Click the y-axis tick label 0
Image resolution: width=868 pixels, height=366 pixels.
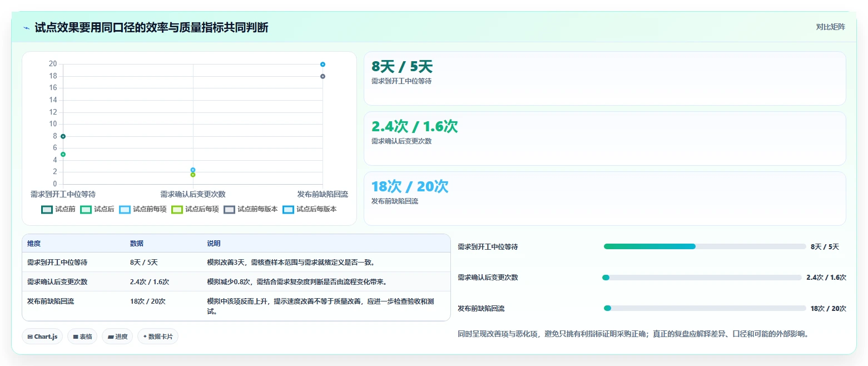coord(54,184)
